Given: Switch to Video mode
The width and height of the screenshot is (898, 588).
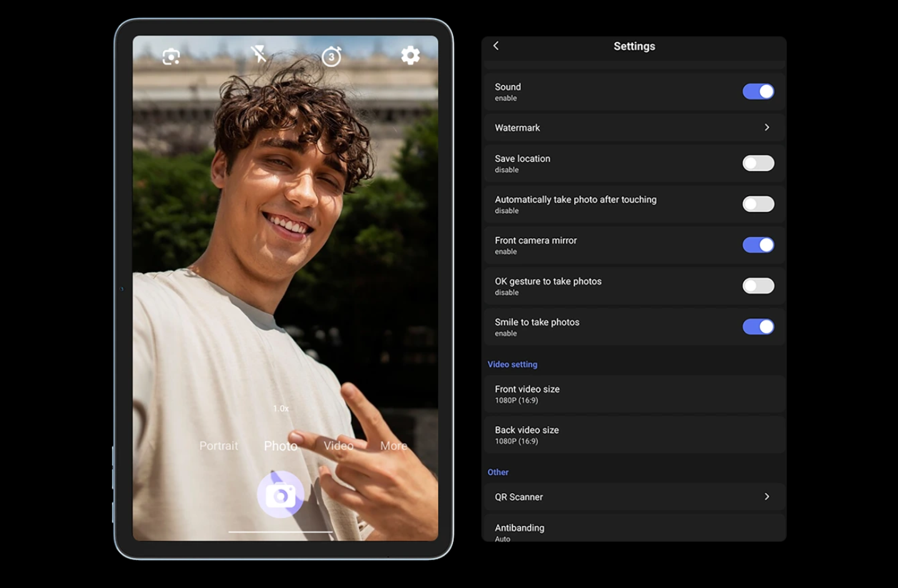Looking at the screenshot, I should 338,446.
